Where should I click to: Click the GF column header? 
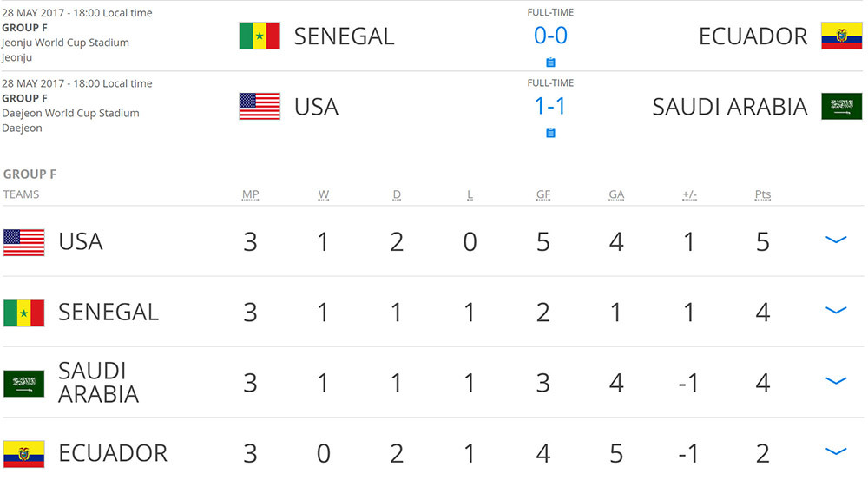pyautogui.click(x=543, y=194)
